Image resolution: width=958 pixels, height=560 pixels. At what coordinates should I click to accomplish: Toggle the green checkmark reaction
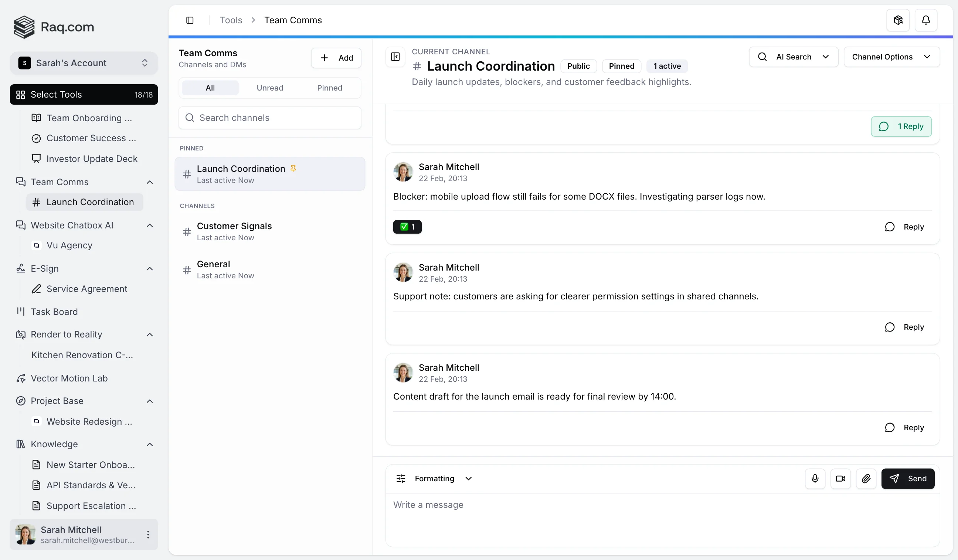(407, 227)
